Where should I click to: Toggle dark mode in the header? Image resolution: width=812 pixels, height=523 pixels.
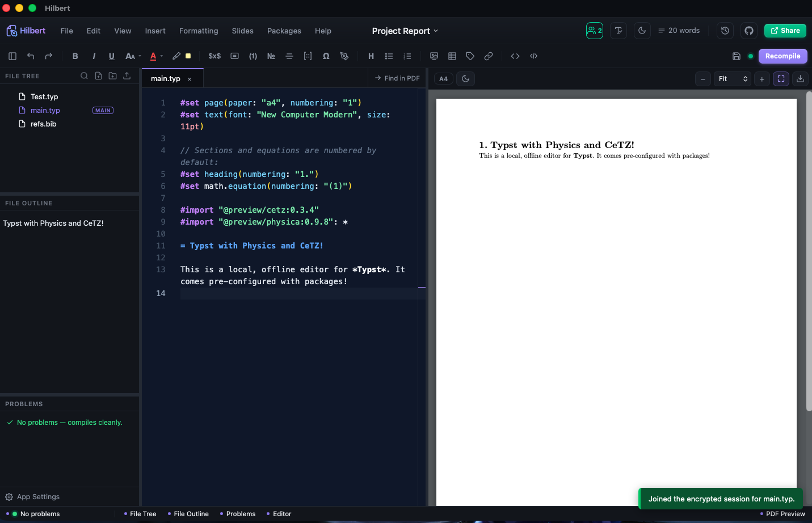642,31
